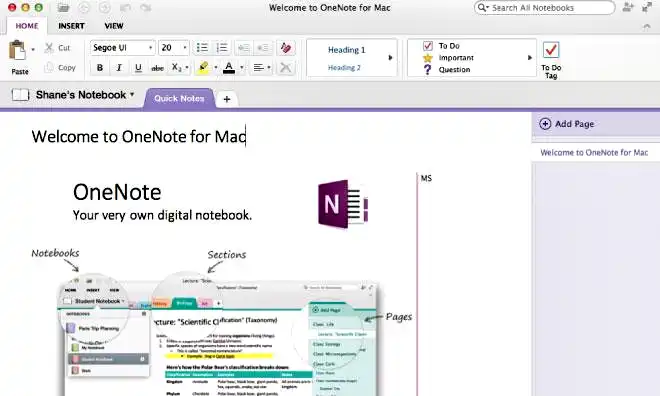Viewport: 660px width, 396px height.
Task: Select the To Do tag
Action: (x=441, y=45)
